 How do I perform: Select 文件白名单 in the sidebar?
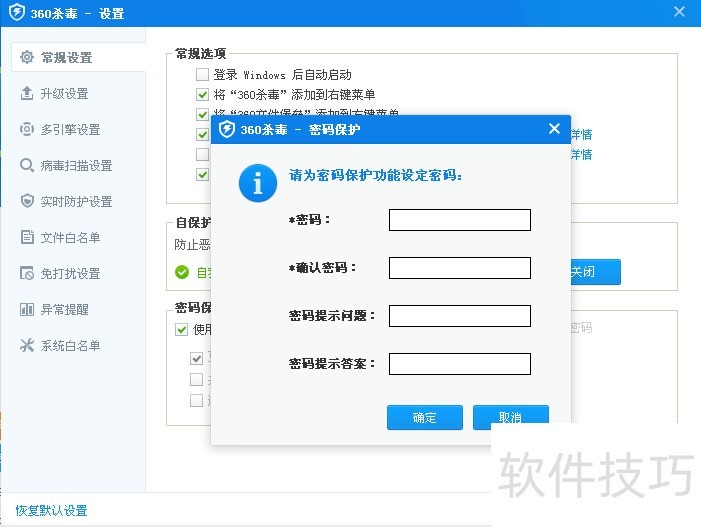pos(70,237)
